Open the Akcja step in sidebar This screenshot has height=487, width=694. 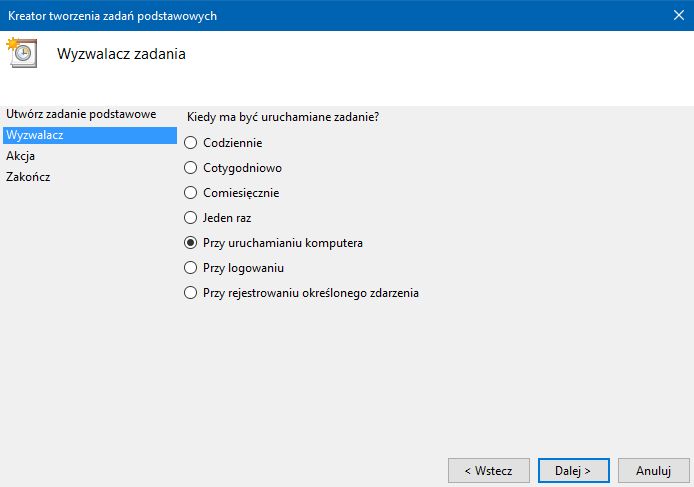click(x=22, y=156)
